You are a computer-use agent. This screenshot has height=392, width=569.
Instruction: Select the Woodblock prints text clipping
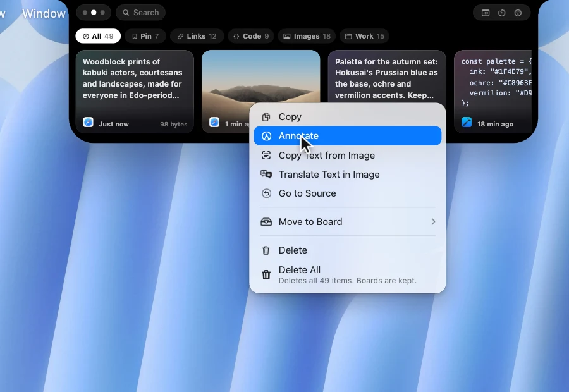tap(135, 92)
